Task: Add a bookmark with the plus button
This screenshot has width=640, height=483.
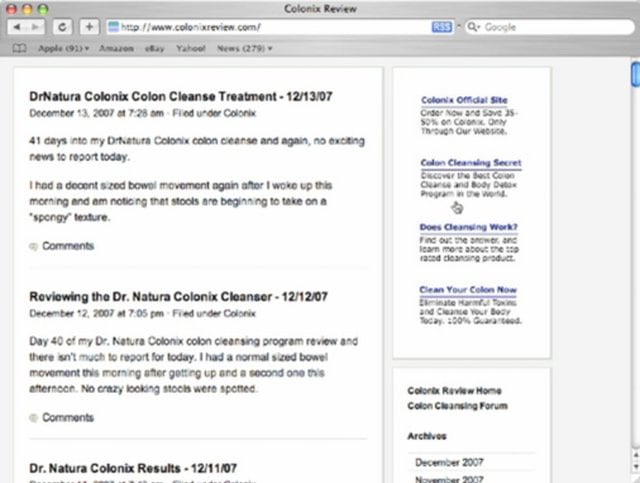Action: pos(89,27)
